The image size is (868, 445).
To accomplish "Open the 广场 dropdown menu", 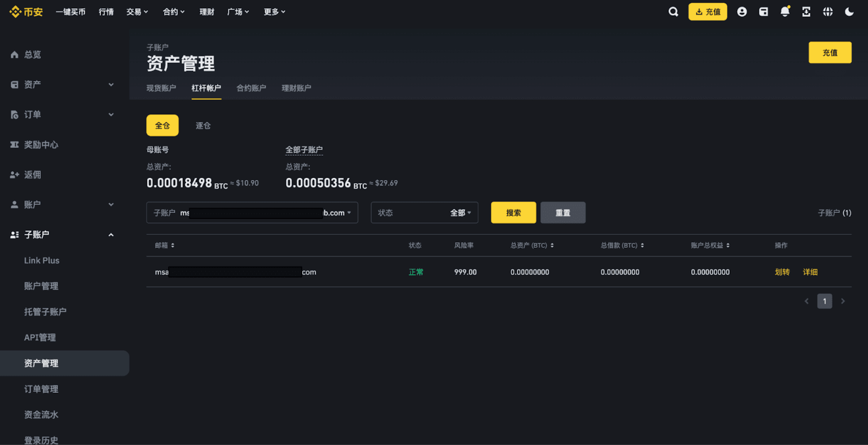I will (238, 12).
